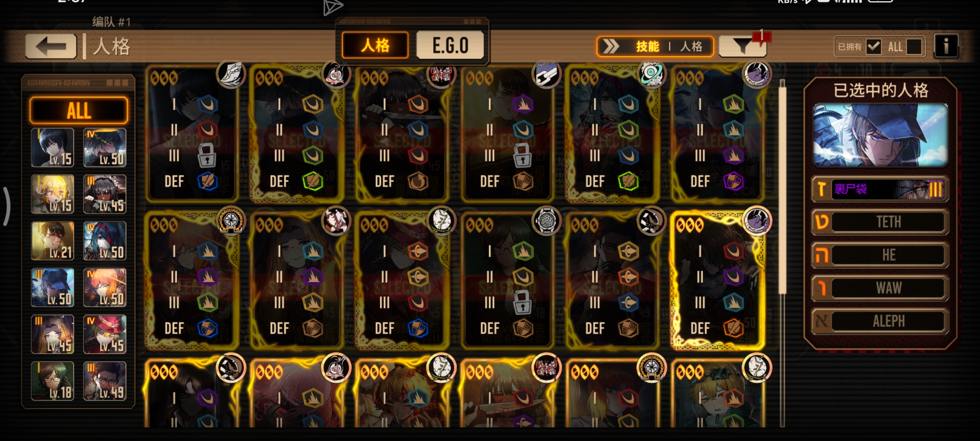The height and width of the screenshot is (441, 980).
Task: Click the Lv. 21 character portrait
Action: [x=53, y=241]
